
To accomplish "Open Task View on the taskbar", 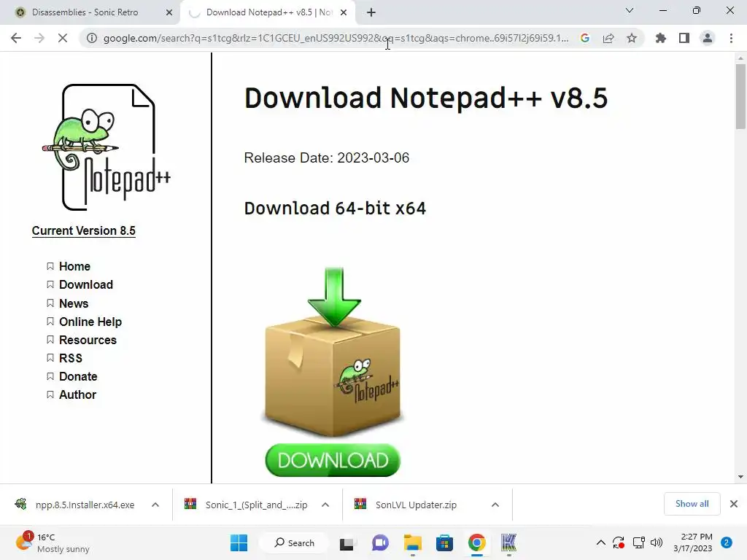I will click(347, 543).
